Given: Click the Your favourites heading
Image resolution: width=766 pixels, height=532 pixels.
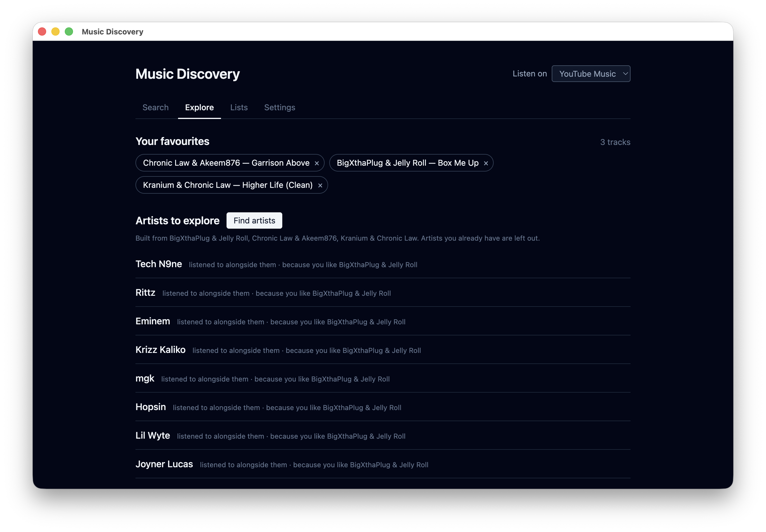Looking at the screenshot, I should point(172,141).
